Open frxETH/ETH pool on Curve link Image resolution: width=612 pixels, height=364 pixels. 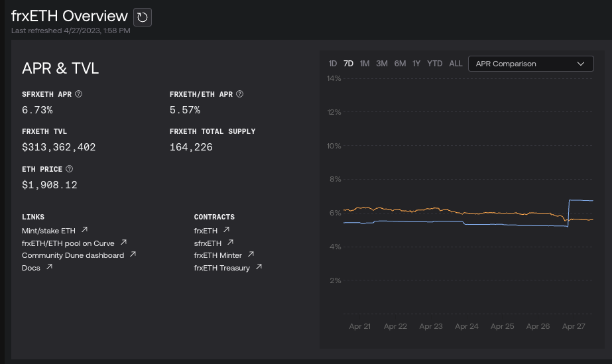tap(68, 243)
